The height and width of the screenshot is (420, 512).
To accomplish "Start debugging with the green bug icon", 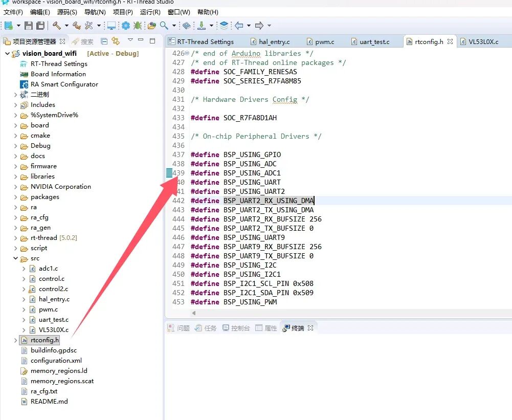I will (x=137, y=25).
